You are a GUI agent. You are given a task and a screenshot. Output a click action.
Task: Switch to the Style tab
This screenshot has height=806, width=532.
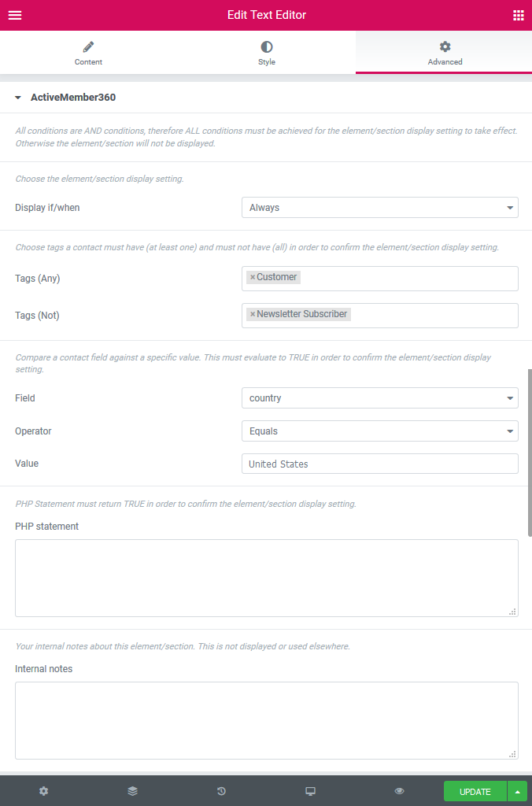coord(266,53)
